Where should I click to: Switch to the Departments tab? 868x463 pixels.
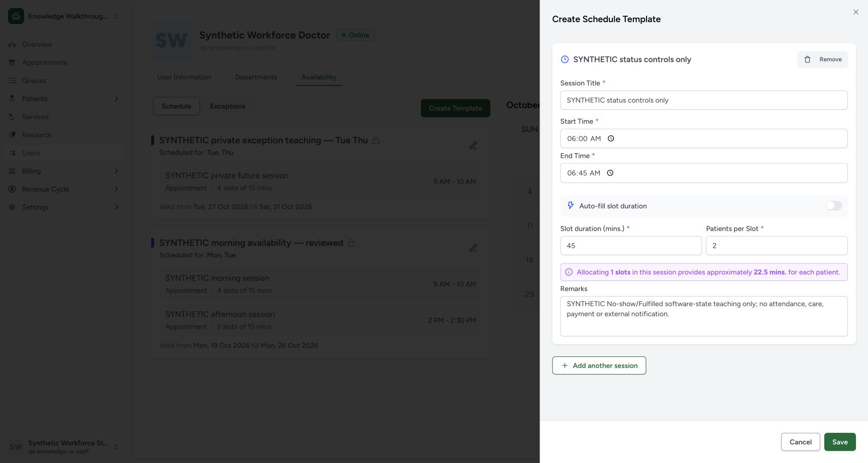point(256,77)
